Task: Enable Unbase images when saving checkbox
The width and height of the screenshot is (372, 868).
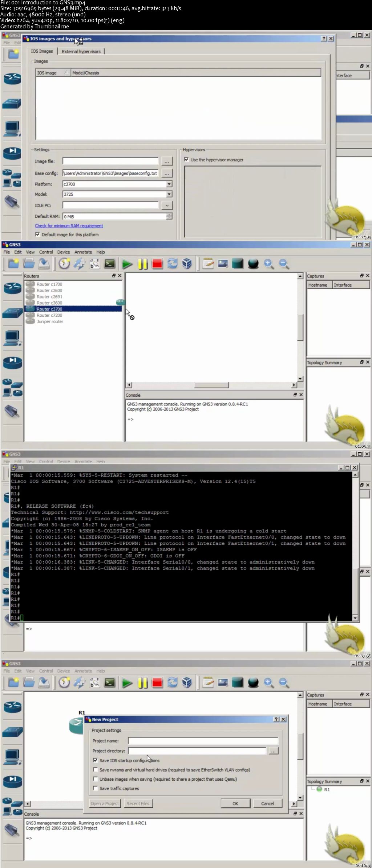Action: point(95,779)
